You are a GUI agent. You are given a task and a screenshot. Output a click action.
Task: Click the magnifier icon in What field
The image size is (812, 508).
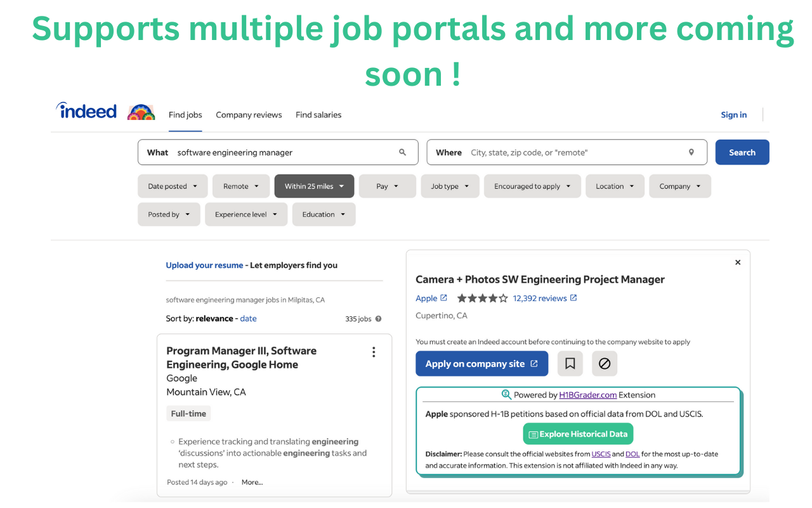(x=402, y=152)
